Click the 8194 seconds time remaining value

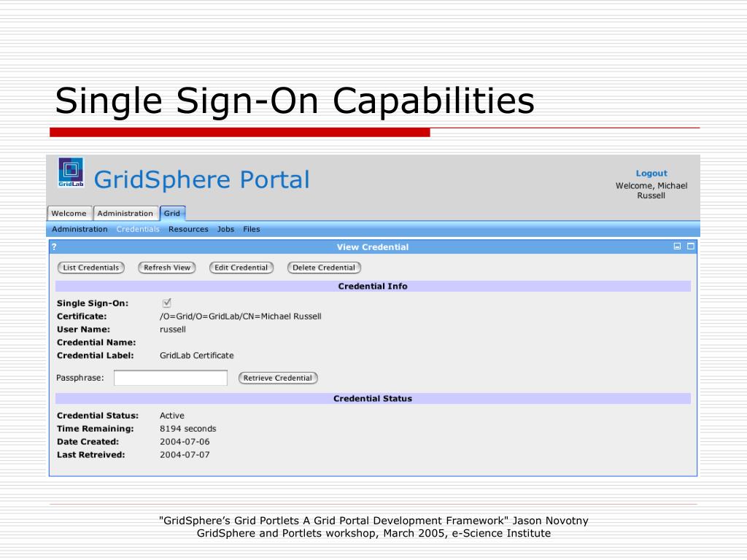coord(187,429)
